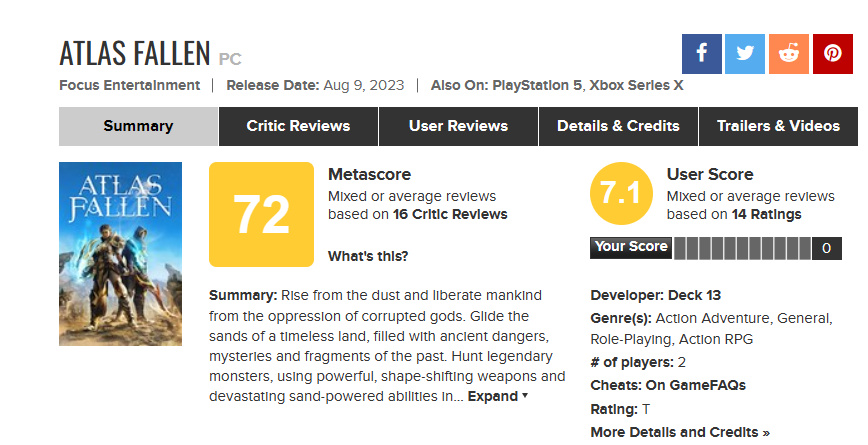Open the 14 Ratings link
Viewport: 868px width, 445px height.
(767, 214)
